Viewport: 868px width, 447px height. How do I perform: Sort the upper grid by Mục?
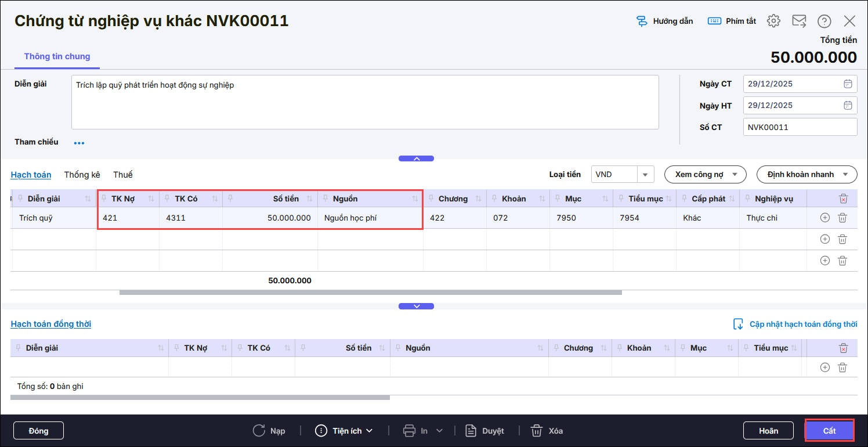[x=605, y=199]
